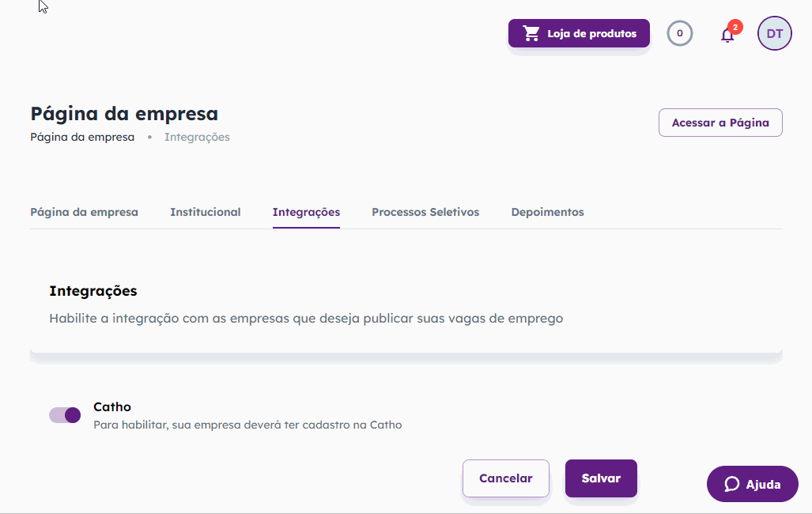Screen dimensions: 812x514
Task: Click the Cancelar button
Action: coord(505,478)
